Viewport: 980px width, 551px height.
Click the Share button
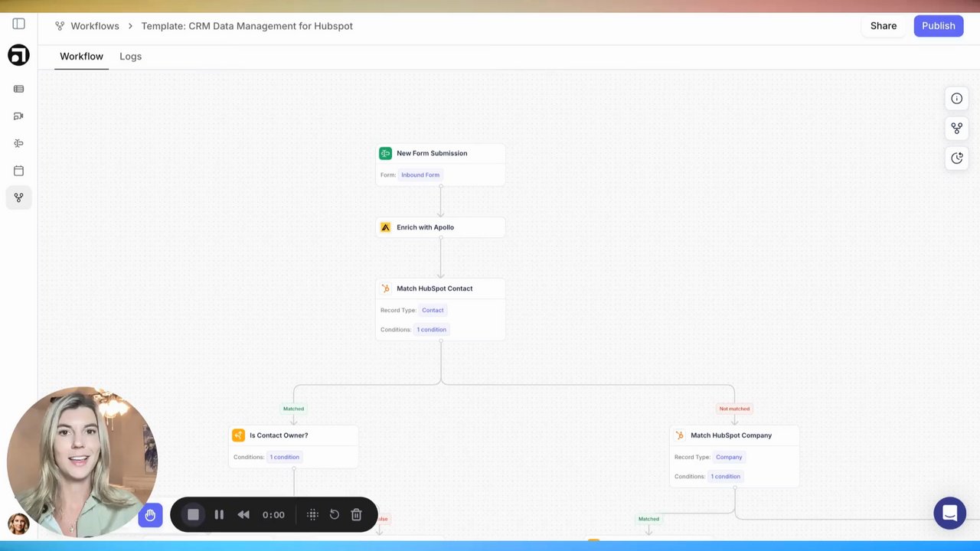pyautogui.click(x=884, y=26)
